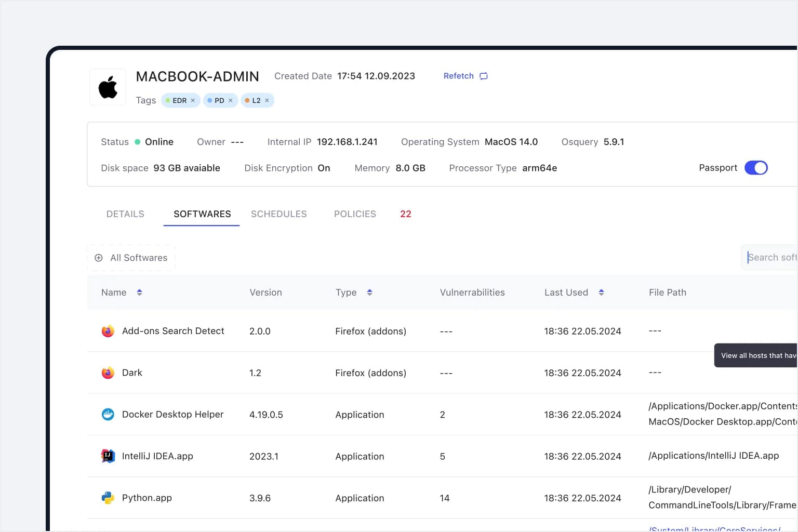The image size is (798, 532).
Task: Click the Type cell for Python.app
Action: (360, 498)
